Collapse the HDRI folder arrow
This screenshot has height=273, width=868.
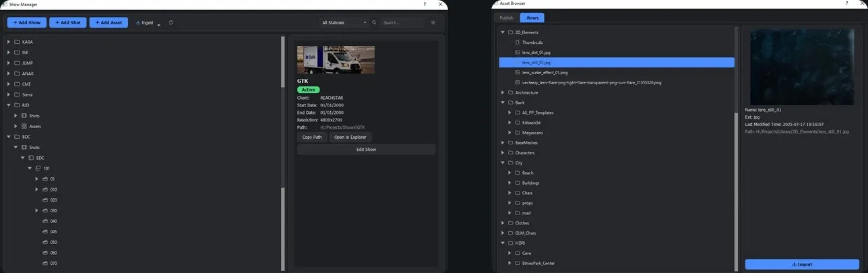(502, 243)
